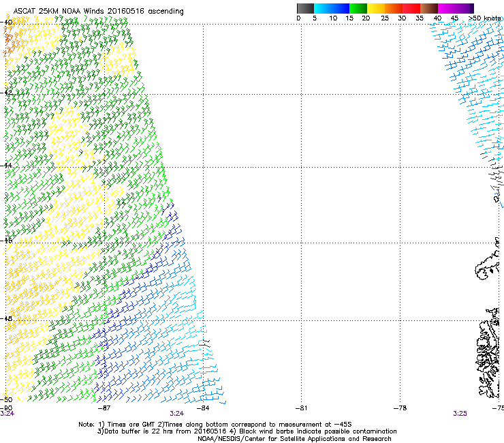This screenshot has height=443, width=504.
Task: Click the '-48' latitude axis label
Action: point(6,318)
